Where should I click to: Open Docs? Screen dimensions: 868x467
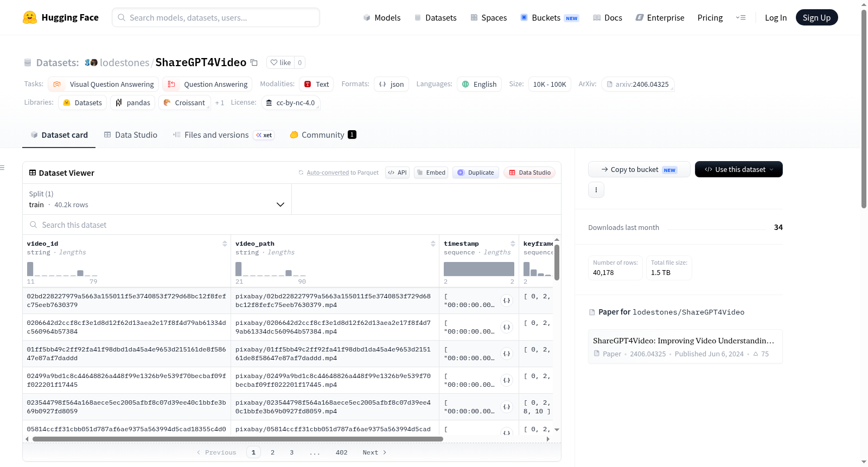pyautogui.click(x=608, y=17)
